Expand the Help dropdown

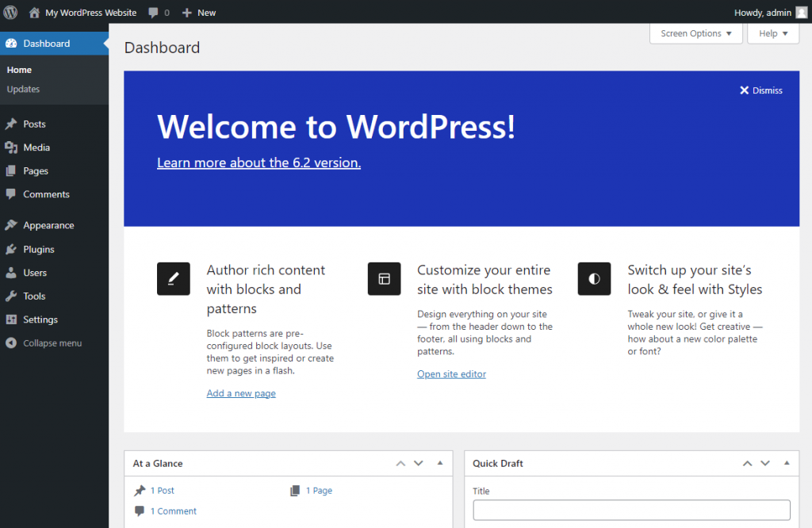point(772,33)
